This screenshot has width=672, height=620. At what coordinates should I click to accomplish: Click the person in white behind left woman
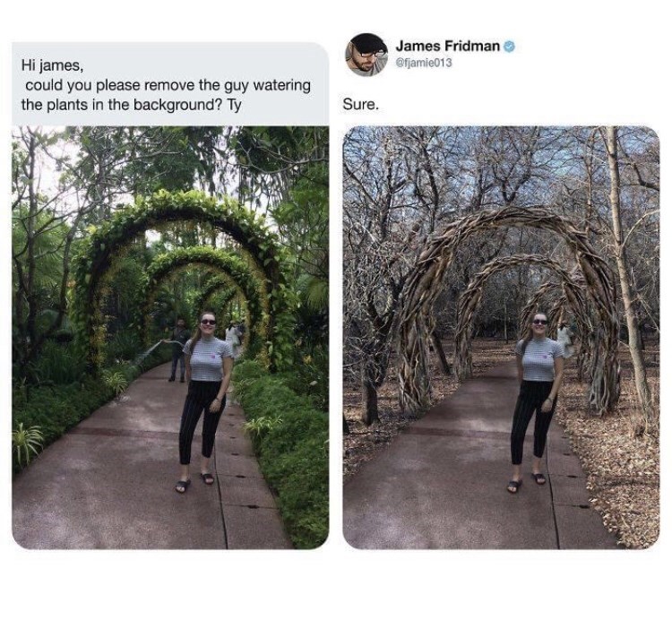232,339
